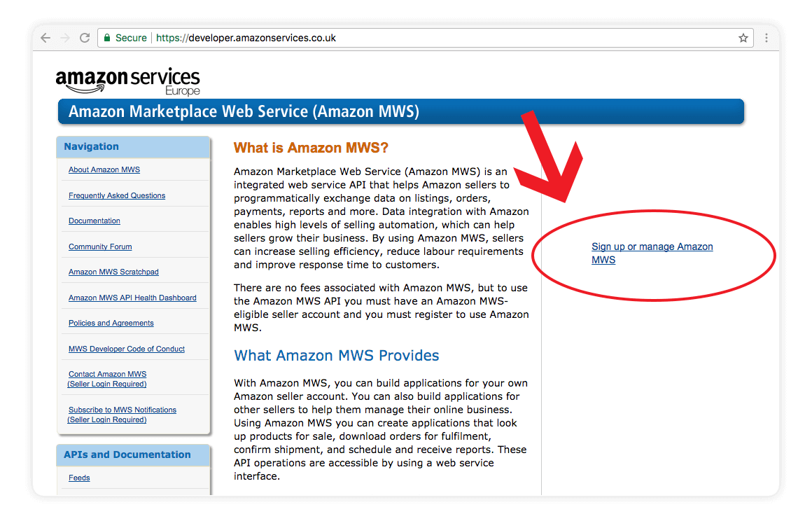Screen dimensions: 812x521
Task: Click the Secure label in address bar
Action: [131, 38]
